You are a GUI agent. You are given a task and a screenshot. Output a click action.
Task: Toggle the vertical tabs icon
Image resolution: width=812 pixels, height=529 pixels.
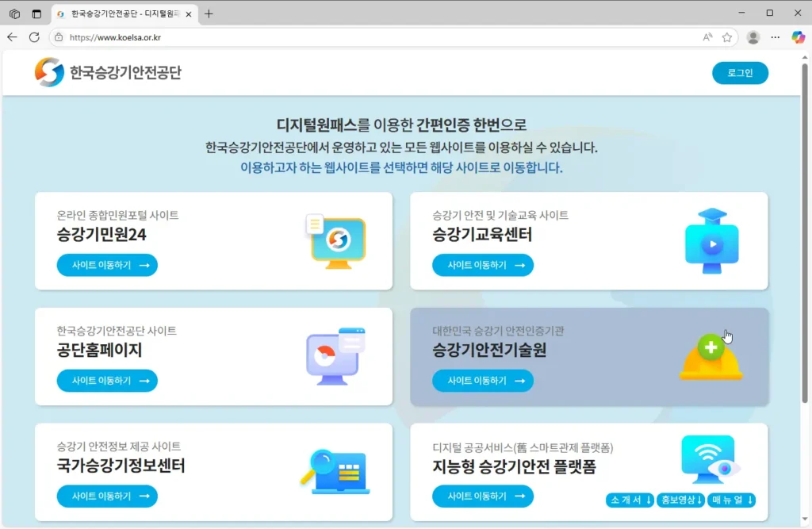tap(36, 14)
